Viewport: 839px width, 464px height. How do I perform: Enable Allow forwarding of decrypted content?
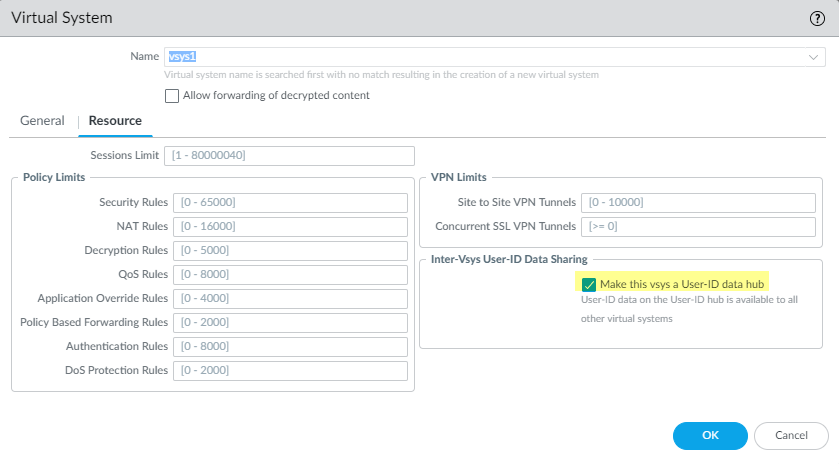coord(172,96)
